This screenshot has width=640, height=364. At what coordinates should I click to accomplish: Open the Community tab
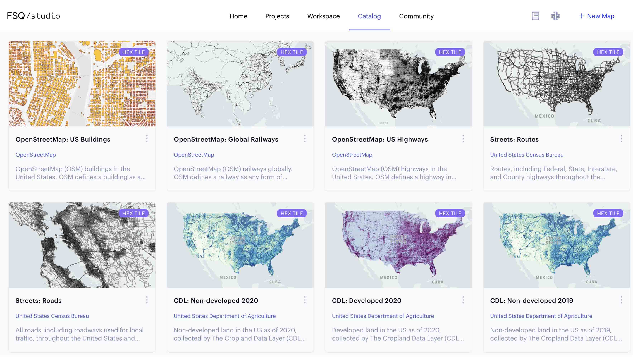pos(416,16)
